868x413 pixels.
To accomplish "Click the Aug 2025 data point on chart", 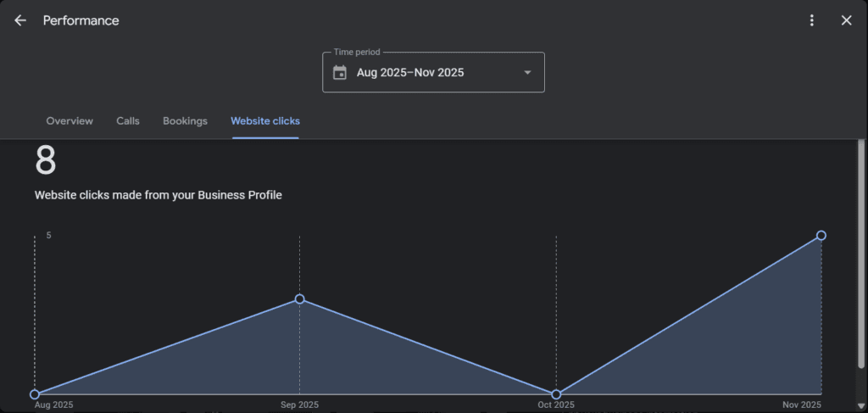I will tap(35, 394).
